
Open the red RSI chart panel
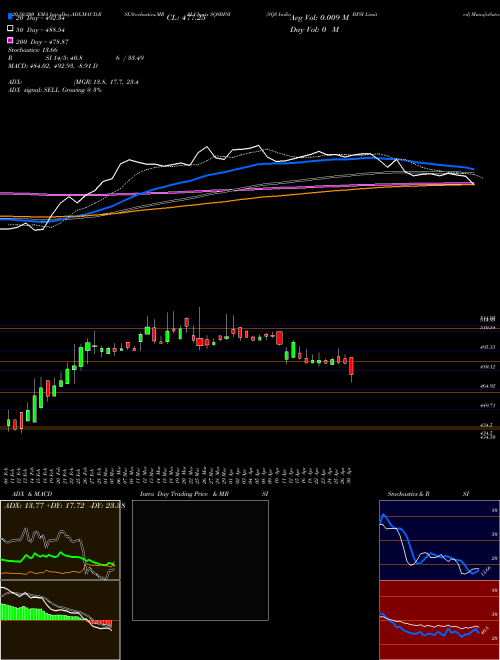pos(439,620)
